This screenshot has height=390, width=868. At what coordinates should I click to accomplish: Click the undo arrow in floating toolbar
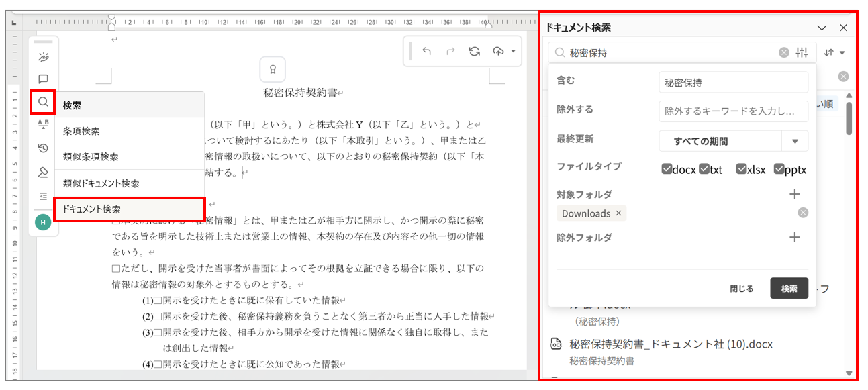(x=426, y=52)
